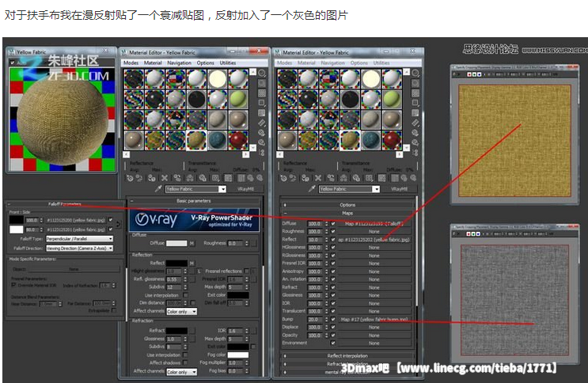Click Material ID Channel icon, left editor
Image resolution: width=588 pixels, height=383 pixels.
pos(215,178)
